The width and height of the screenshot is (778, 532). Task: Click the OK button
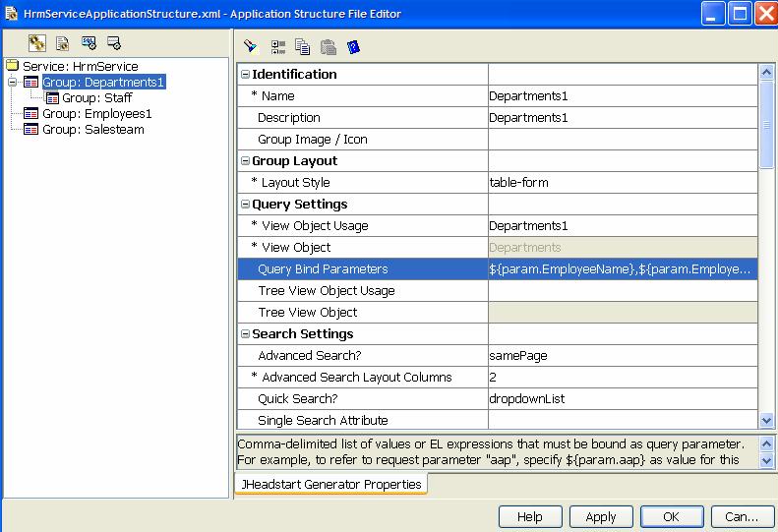670,516
